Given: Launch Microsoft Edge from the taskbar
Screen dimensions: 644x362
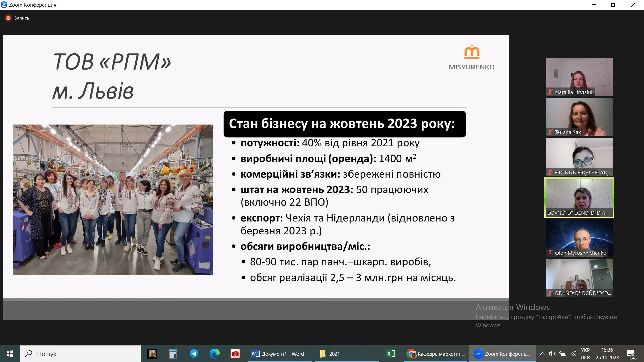Looking at the screenshot, I should click(214, 354).
